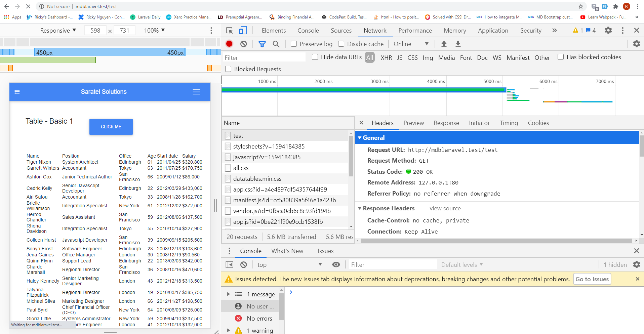The height and width of the screenshot is (334, 644).
Task: Click the inspect element cursor icon
Action: click(229, 30)
